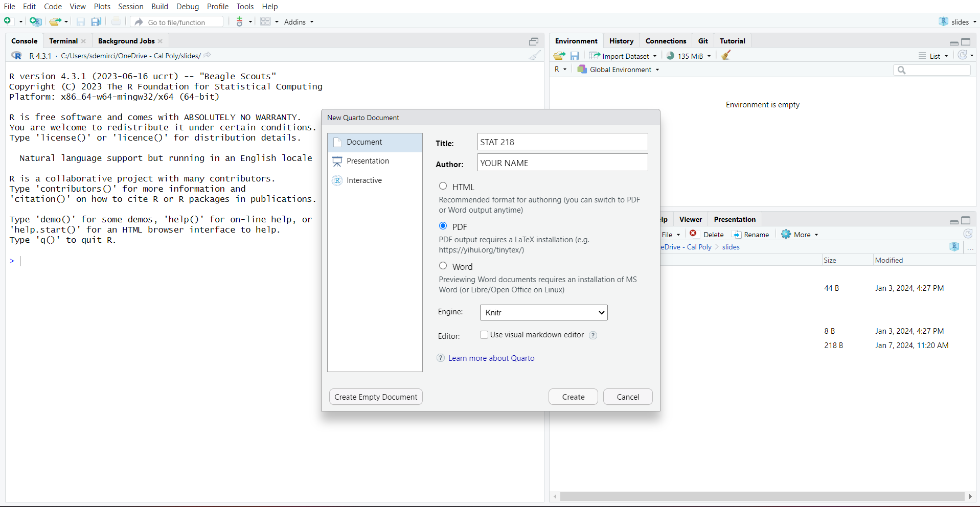
Task: Select the PDF output format
Action: click(x=443, y=225)
